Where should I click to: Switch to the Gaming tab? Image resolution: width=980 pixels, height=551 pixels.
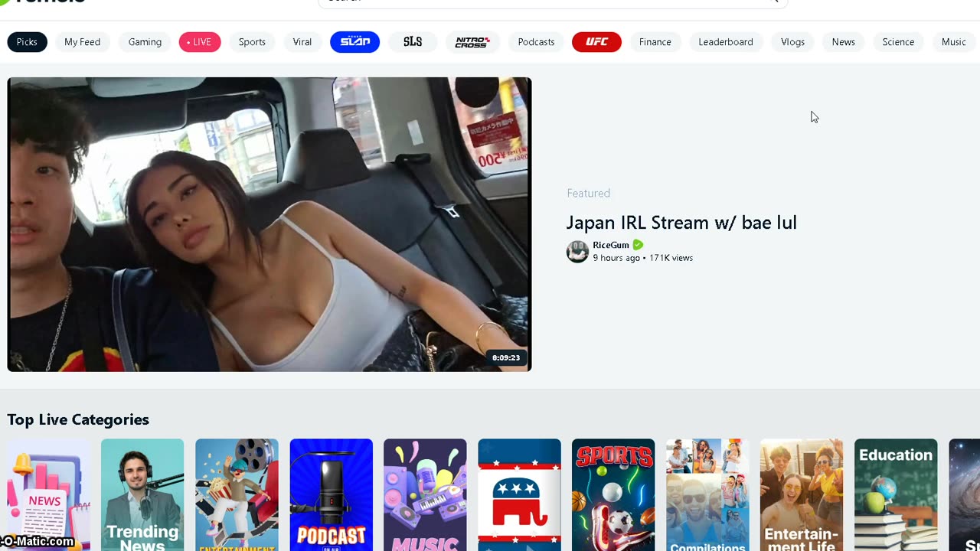click(x=145, y=42)
